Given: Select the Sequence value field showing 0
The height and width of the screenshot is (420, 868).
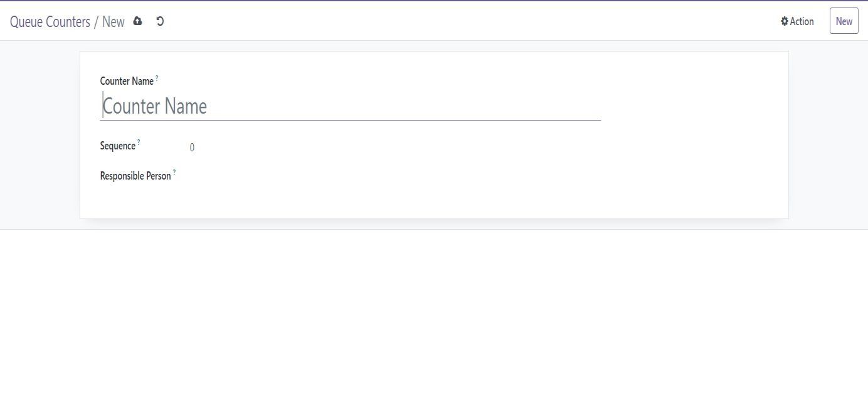Looking at the screenshot, I should pyautogui.click(x=395, y=148).
